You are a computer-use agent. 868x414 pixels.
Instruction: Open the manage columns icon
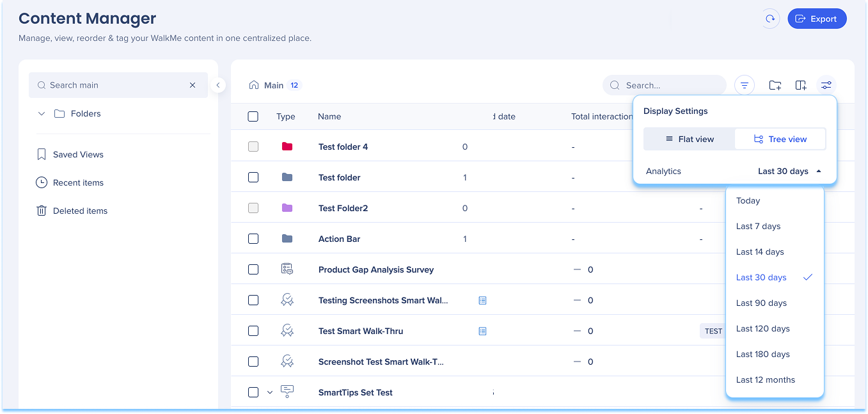coord(801,85)
